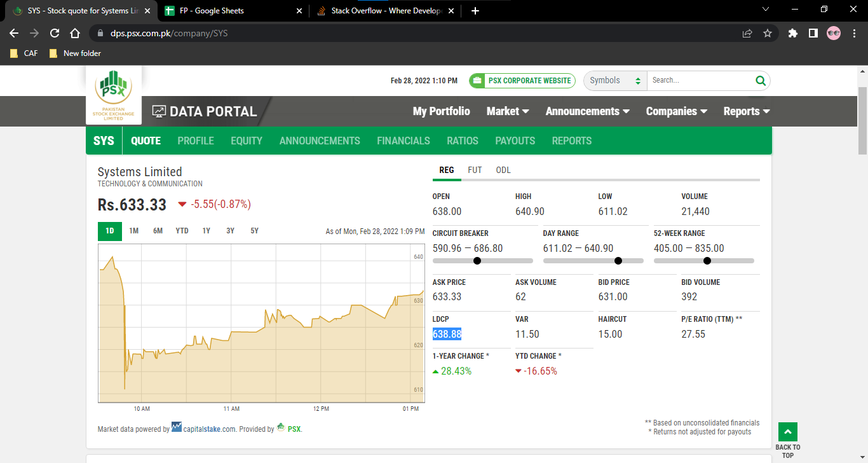Select the 1D chart range
Viewport: 868px width, 463px height.
(110, 231)
